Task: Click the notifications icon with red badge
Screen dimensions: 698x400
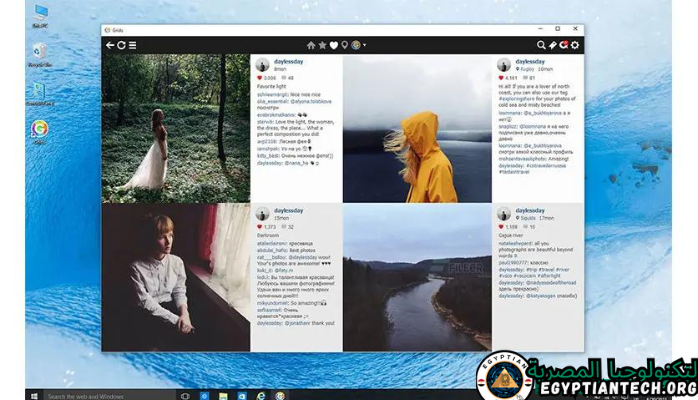Action: 564,45
